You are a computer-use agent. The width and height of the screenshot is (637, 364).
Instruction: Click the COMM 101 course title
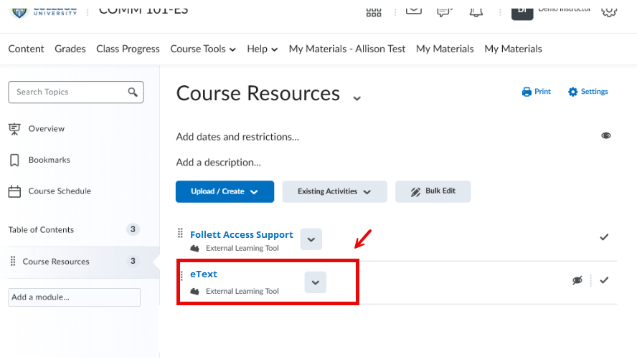pyautogui.click(x=143, y=10)
